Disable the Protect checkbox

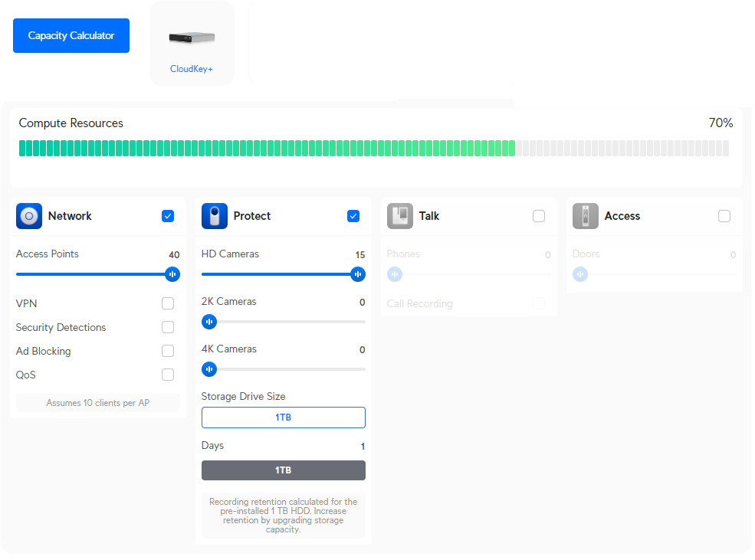point(353,216)
